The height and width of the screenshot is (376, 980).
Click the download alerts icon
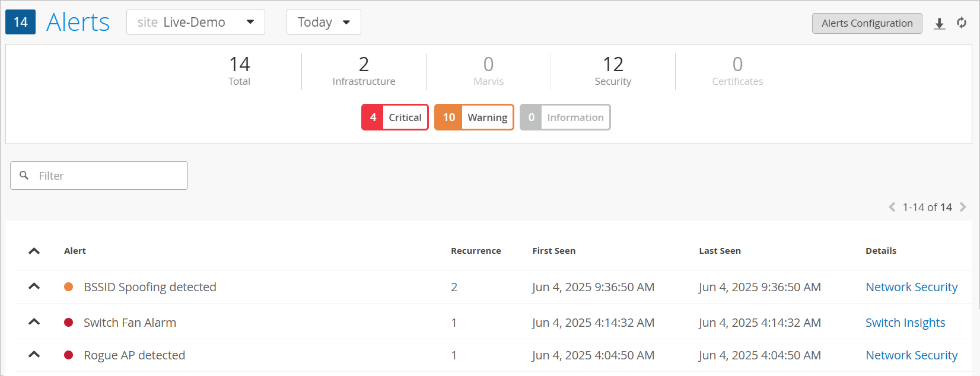click(x=939, y=23)
